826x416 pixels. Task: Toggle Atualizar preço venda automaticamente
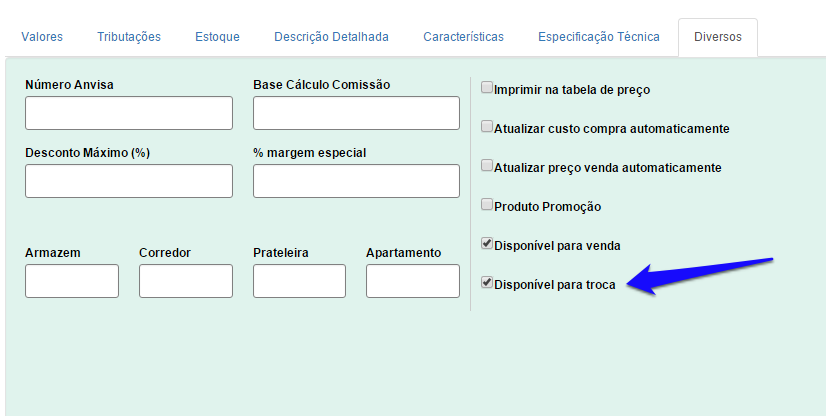click(487, 166)
